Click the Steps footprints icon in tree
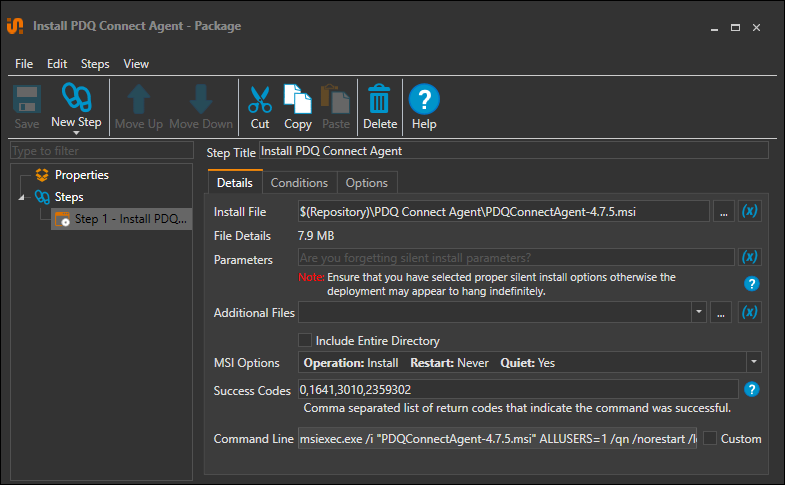Image resolution: width=785 pixels, height=485 pixels. pos(42,197)
